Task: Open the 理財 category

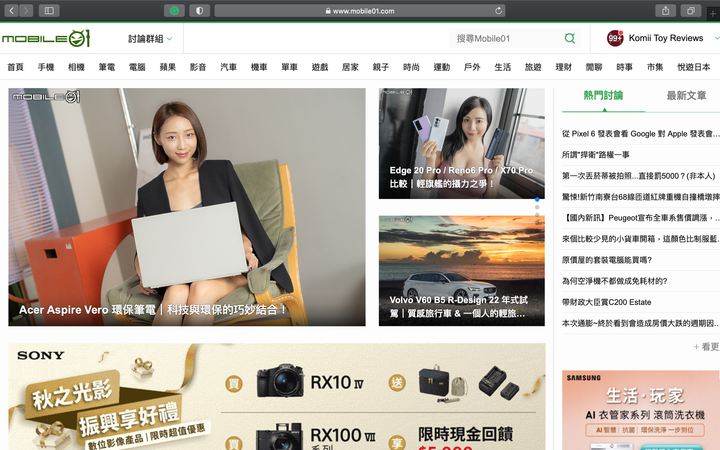Action: tap(563, 67)
